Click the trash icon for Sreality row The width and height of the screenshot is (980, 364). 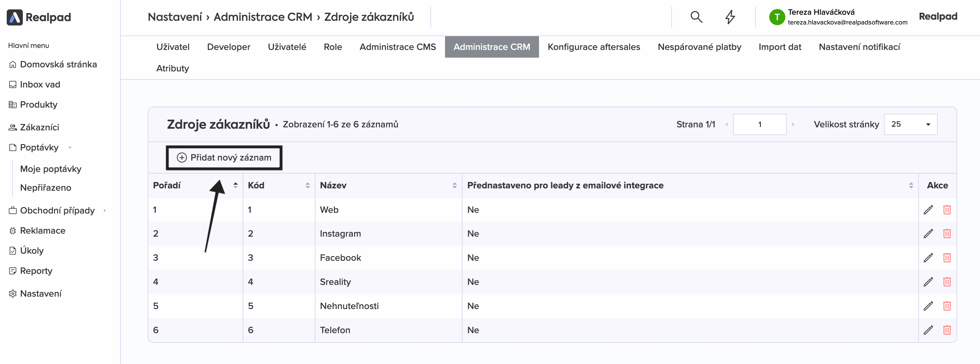pyautogui.click(x=946, y=282)
